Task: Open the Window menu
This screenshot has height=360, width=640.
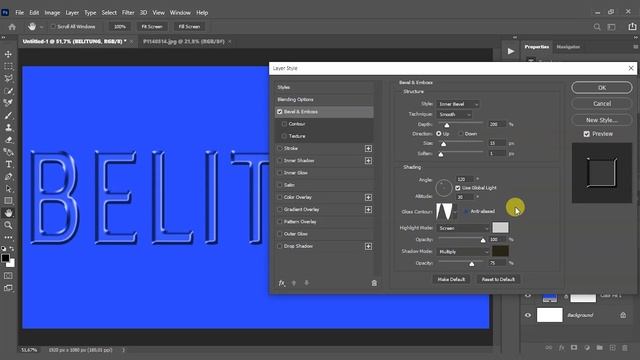Action: pos(180,13)
